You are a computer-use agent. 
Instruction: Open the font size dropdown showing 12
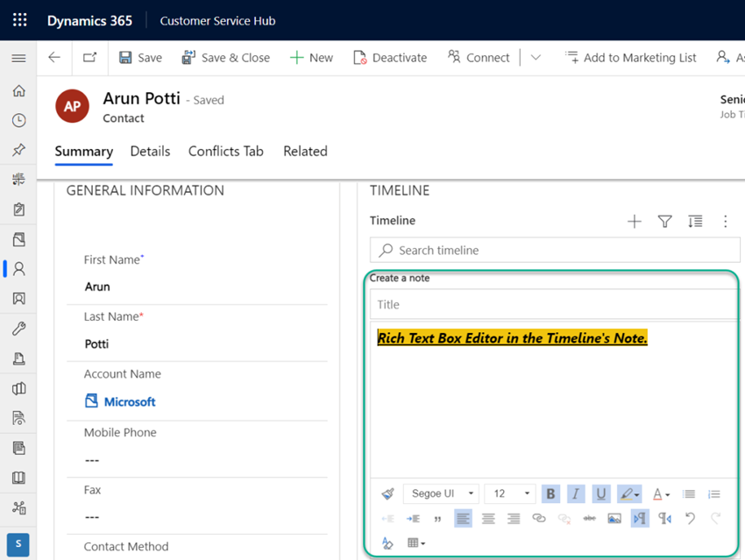tap(508, 493)
